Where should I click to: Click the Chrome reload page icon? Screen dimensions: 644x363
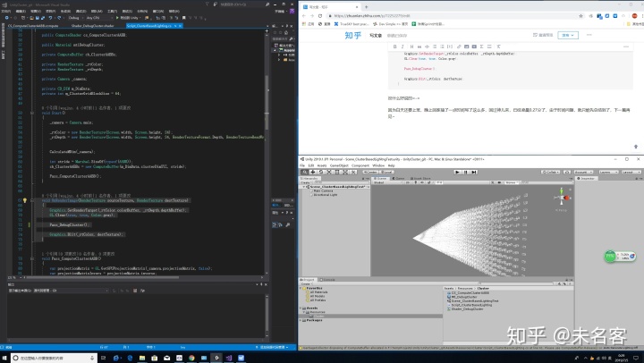point(320,16)
